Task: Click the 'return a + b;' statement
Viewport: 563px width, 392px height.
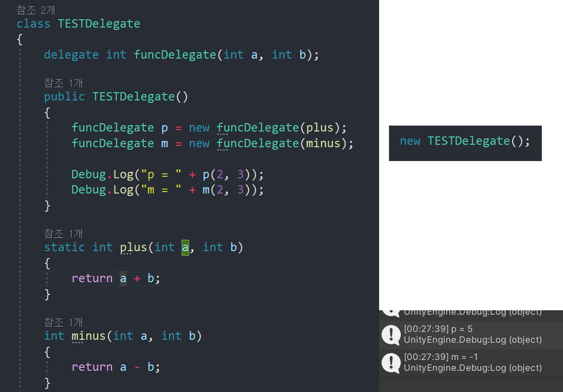Action: tap(116, 278)
